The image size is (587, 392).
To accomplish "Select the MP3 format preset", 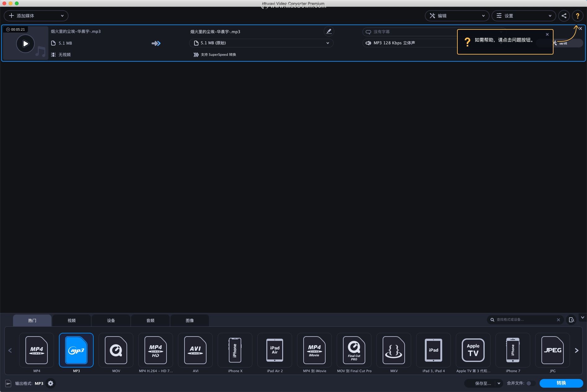I will coord(76,350).
